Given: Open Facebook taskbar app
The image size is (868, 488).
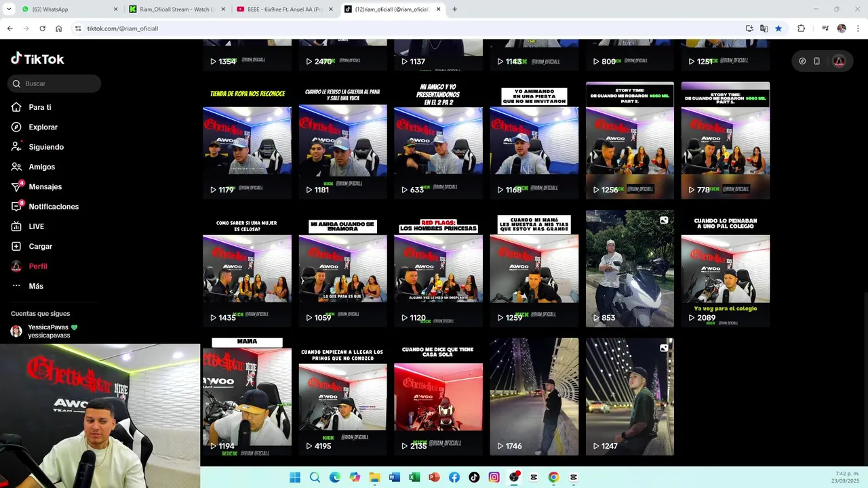Looking at the screenshot, I should tap(454, 477).
